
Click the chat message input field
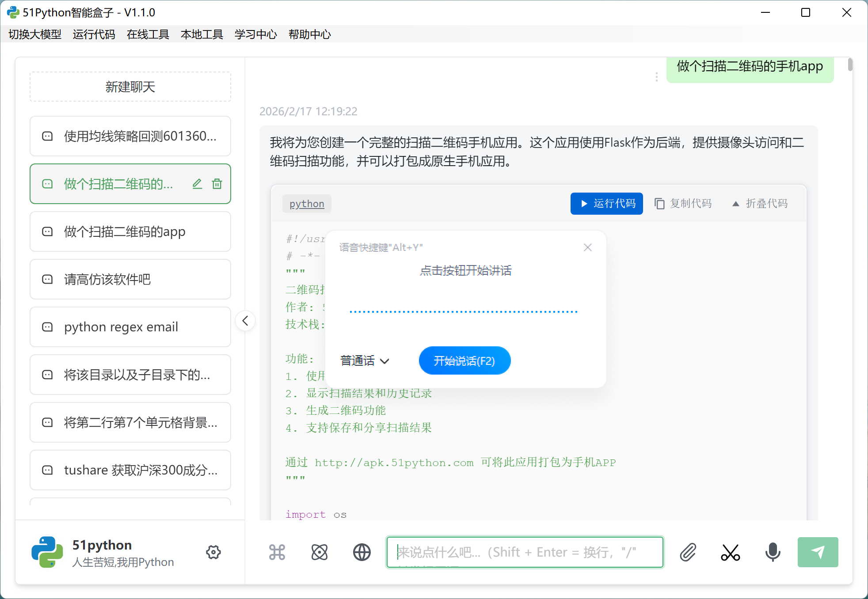click(x=525, y=552)
